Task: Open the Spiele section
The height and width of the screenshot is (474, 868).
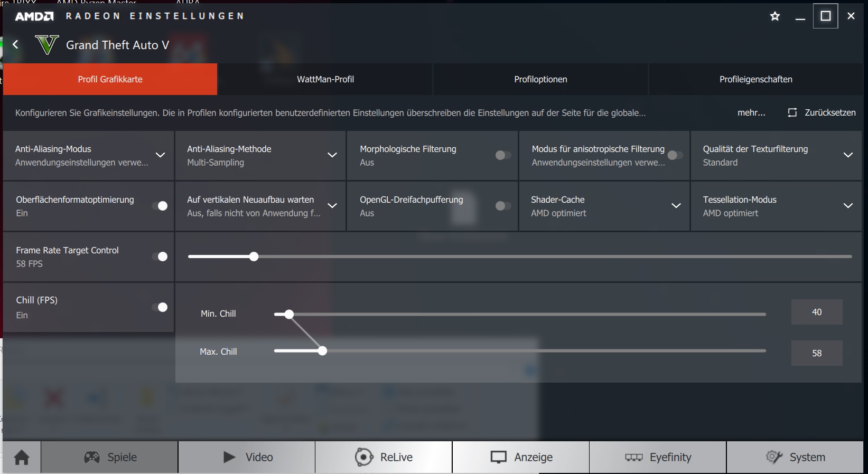Action: pyautogui.click(x=109, y=457)
